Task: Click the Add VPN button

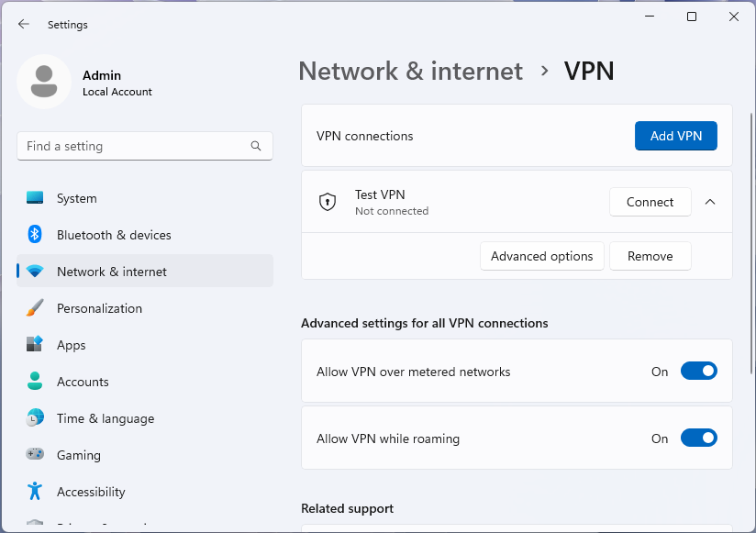Action: 676,135
